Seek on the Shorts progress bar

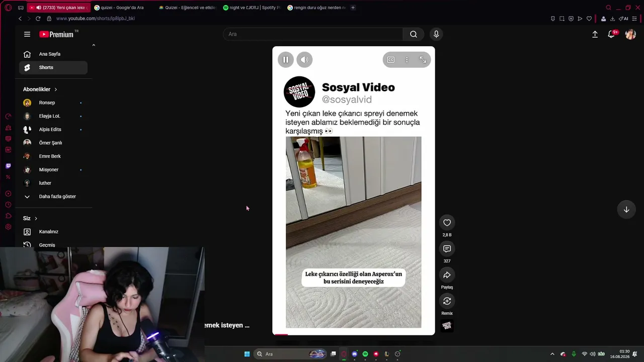coord(354,334)
